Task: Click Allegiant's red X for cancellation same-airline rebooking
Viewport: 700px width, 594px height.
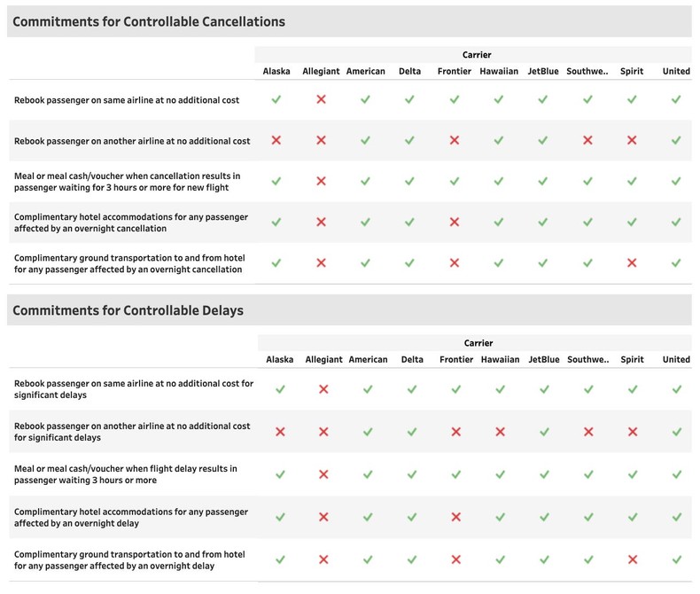Action: 321,100
